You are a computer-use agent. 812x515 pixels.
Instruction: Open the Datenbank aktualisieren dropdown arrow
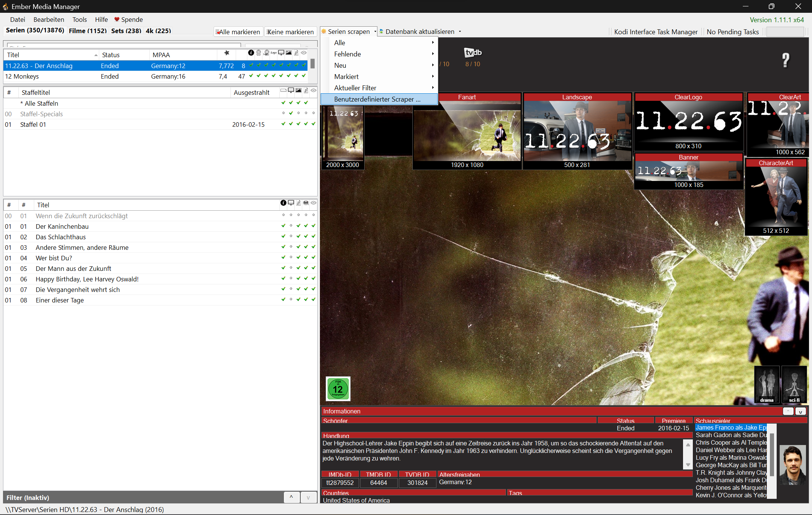tap(460, 32)
